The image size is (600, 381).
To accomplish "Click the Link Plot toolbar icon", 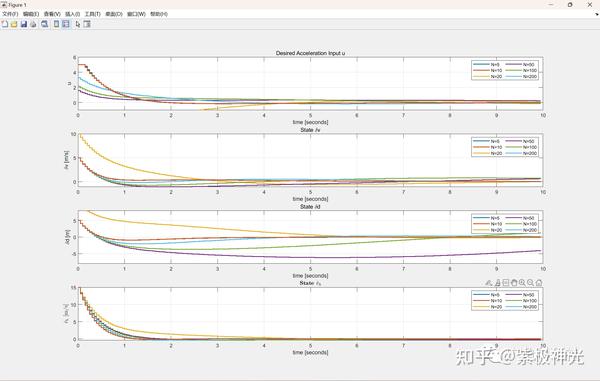I will [44, 24].
